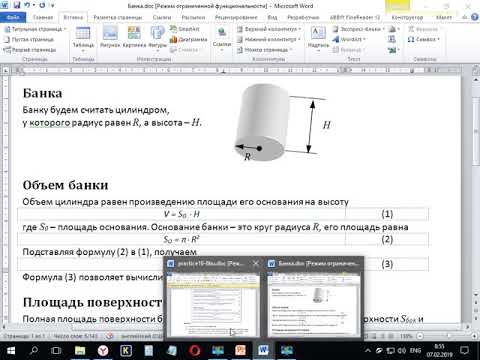Viewport: 480px width, 360px height.
Task: Insert a picture with Рисунок
Action: 110,37
